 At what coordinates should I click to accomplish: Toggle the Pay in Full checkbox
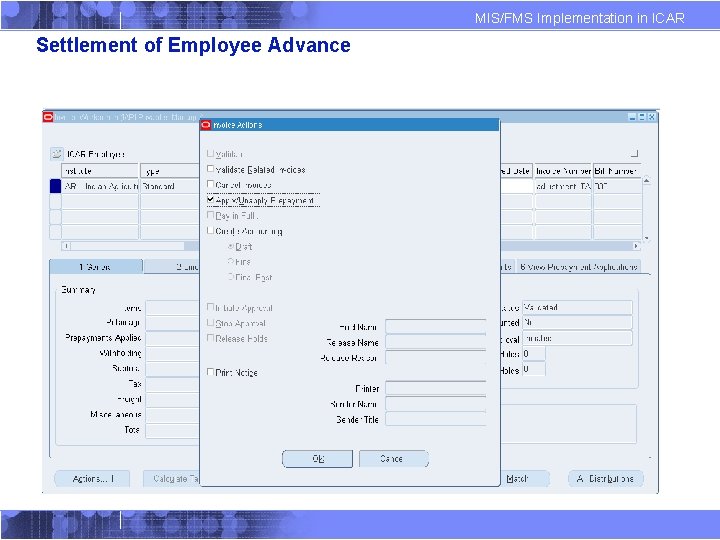[x=210, y=215]
